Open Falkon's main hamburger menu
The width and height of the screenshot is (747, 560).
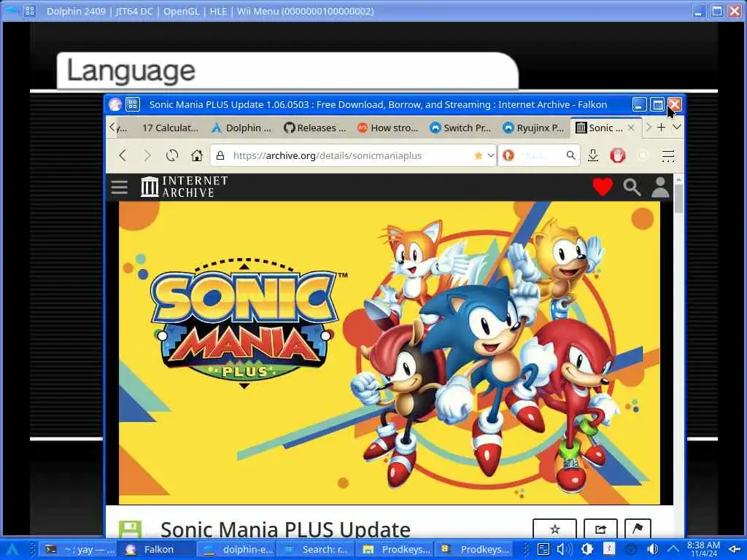(x=668, y=155)
